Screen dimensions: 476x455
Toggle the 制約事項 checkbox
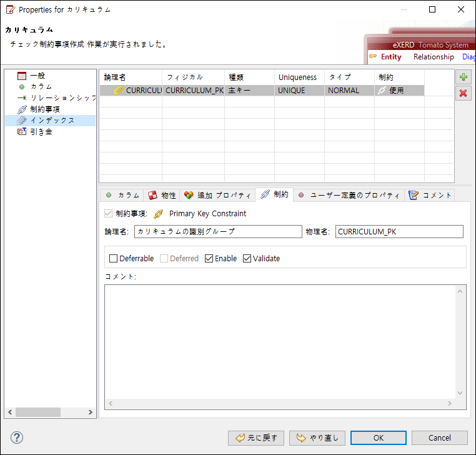[x=108, y=214]
